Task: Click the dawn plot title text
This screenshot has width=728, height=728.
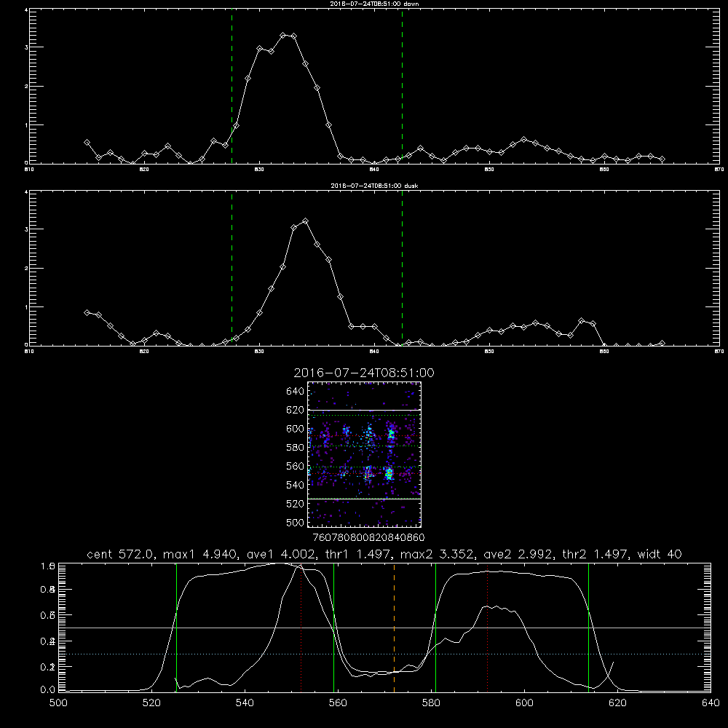Action: [374, 4]
